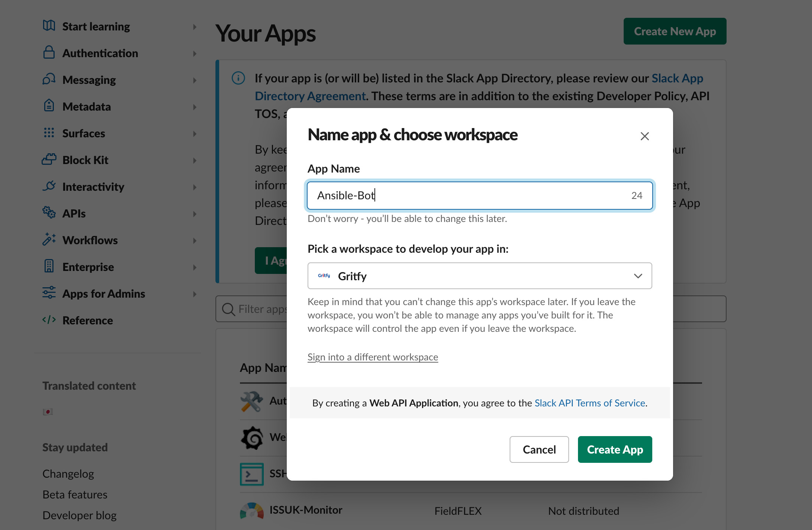Click the Surfaces grid dots icon
Image resolution: width=812 pixels, height=530 pixels.
click(x=49, y=132)
